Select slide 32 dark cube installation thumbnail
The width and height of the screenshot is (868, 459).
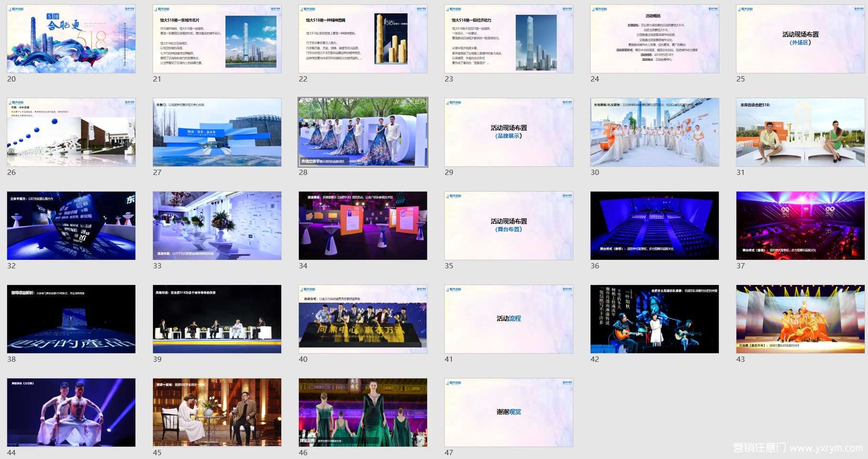tap(71, 226)
